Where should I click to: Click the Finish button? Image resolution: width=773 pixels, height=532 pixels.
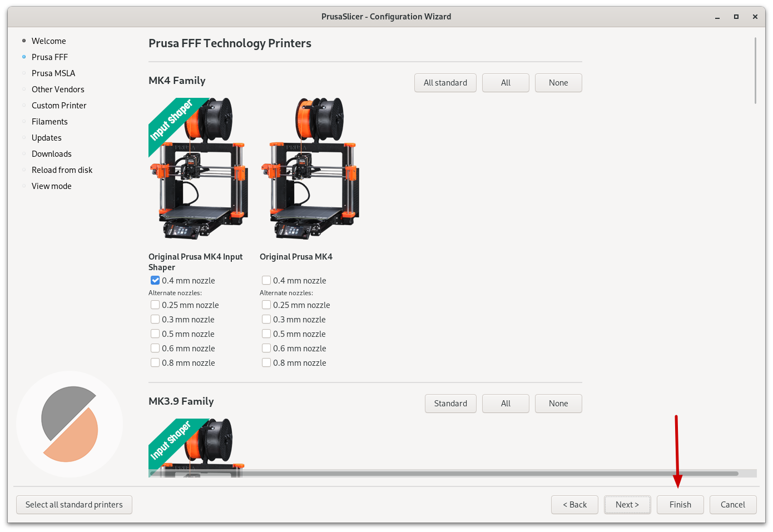(680, 505)
